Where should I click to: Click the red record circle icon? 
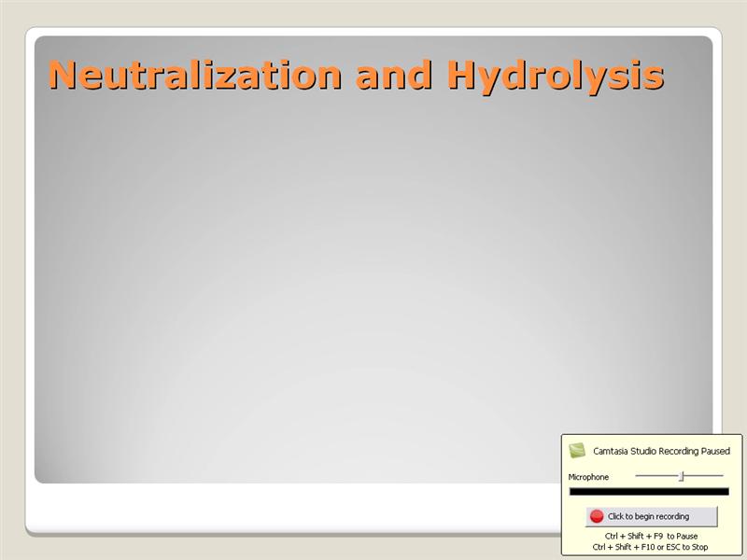click(x=597, y=516)
